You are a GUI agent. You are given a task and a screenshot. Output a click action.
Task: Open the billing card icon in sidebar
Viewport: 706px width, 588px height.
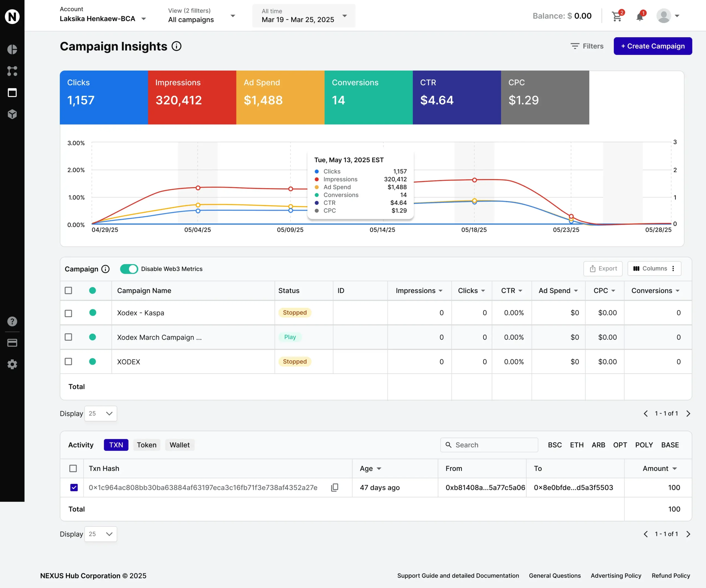[x=12, y=343]
